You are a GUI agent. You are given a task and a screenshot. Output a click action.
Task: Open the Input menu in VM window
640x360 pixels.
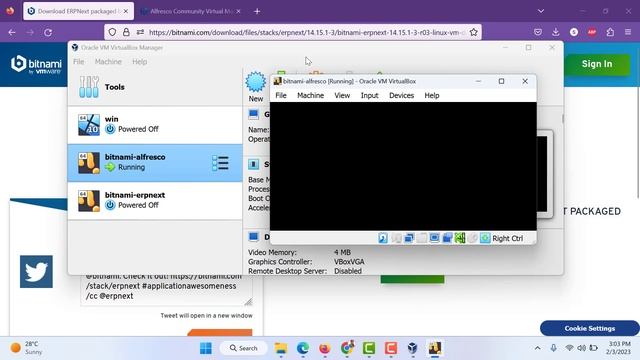click(x=369, y=96)
